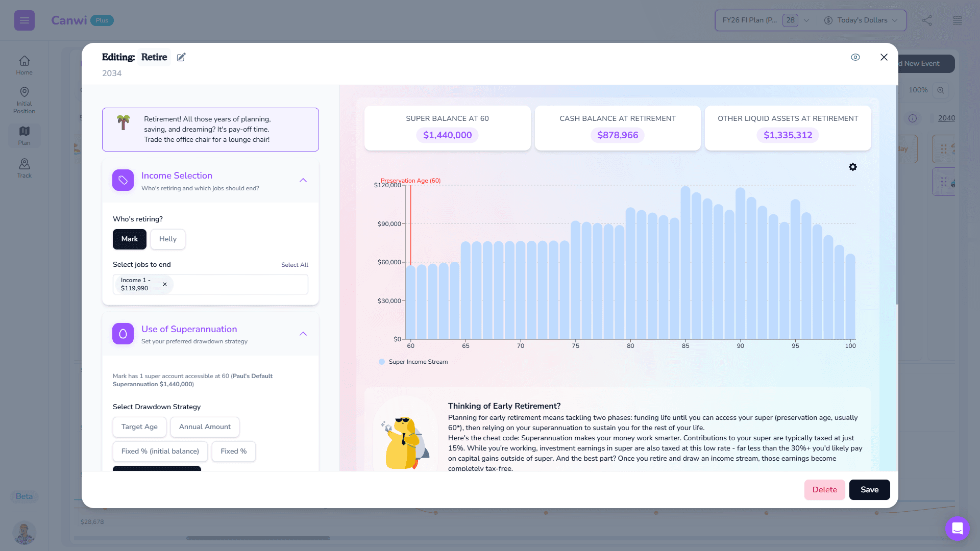Select the Target Age drawdown strategy
Image resolution: width=980 pixels, height=551 pixels.
[139, 427]
